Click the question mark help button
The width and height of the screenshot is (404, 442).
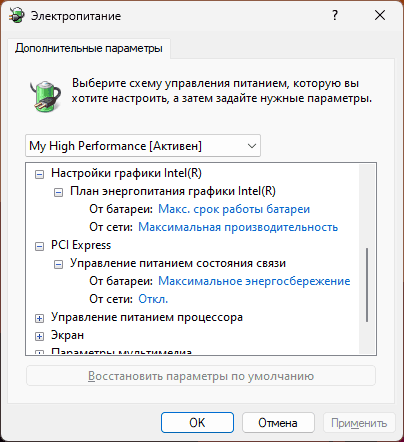tap(335, 15)
